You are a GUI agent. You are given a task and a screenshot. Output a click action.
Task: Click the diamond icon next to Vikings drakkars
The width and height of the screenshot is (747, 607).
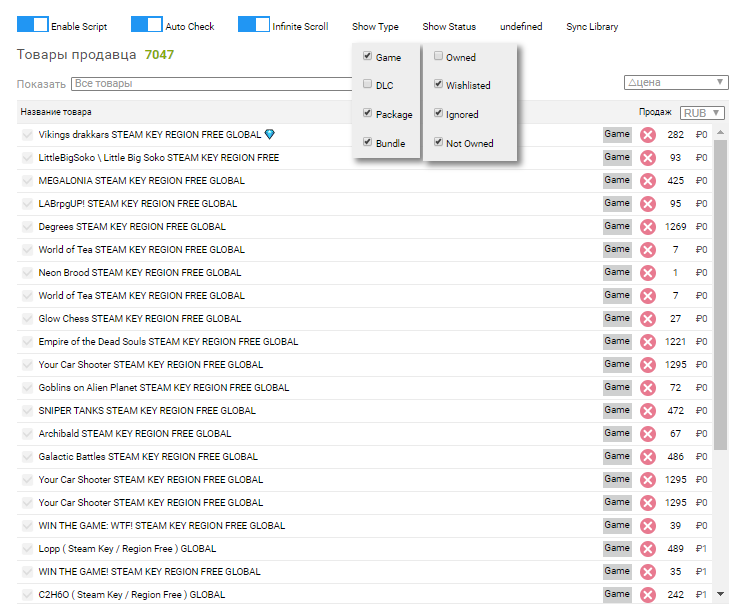pos(270,134)
